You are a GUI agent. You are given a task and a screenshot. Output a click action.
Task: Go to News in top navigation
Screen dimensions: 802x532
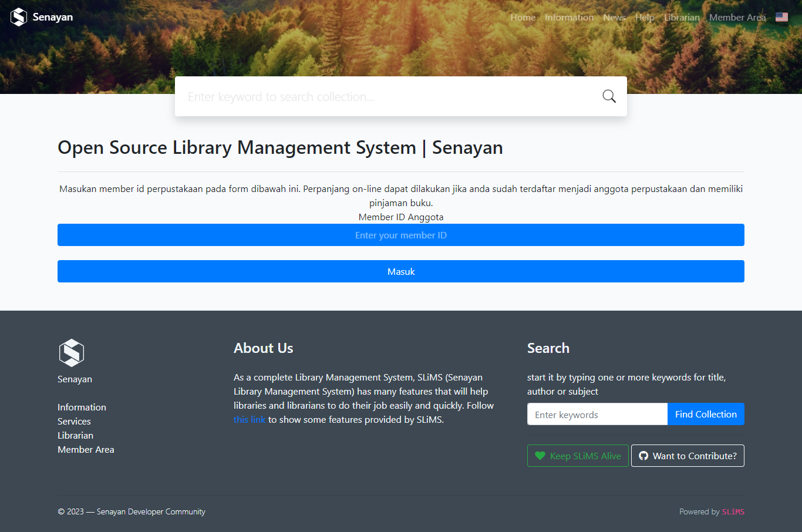614,18
